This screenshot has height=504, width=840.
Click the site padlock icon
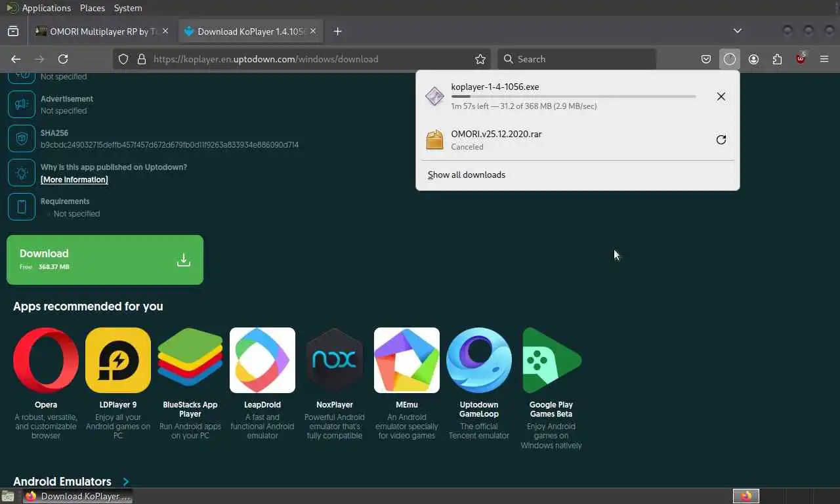click(x=141, y=59)
